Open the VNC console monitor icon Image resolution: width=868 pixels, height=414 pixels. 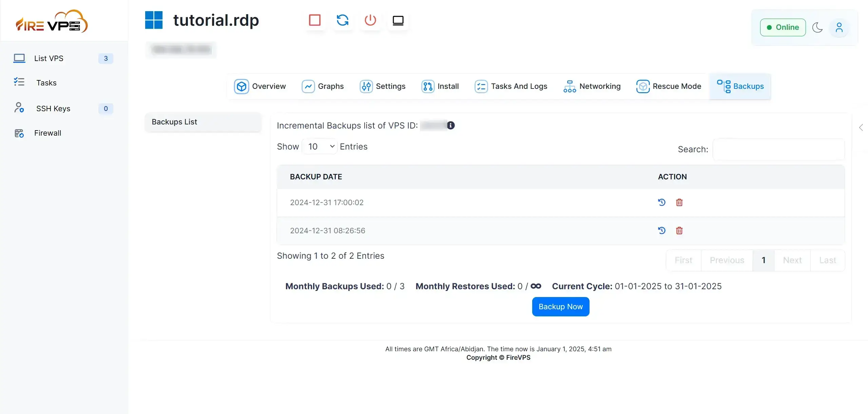coord(398,20)
